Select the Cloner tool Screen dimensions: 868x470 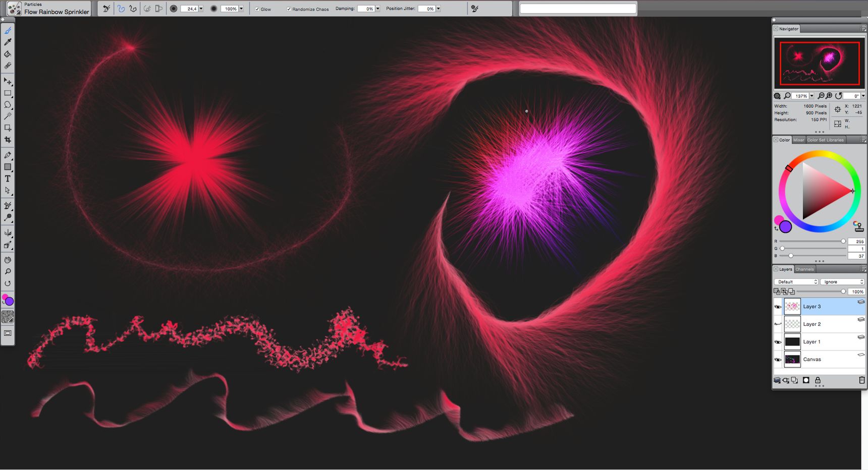(8, 206)
